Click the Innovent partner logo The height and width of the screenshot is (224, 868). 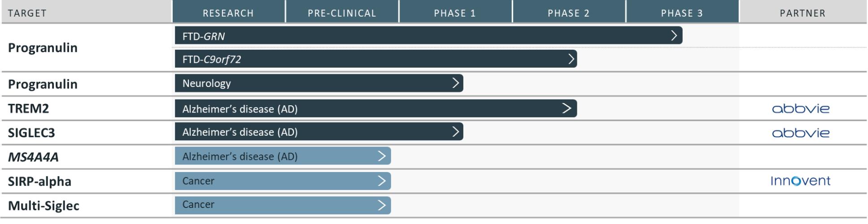pyautogui.click(x=801, y=181)
